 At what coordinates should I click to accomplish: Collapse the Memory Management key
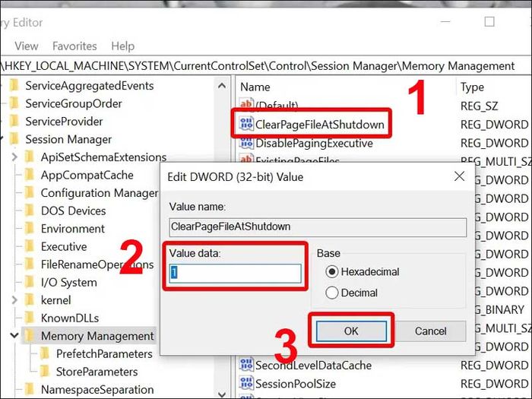click(14, 336)
